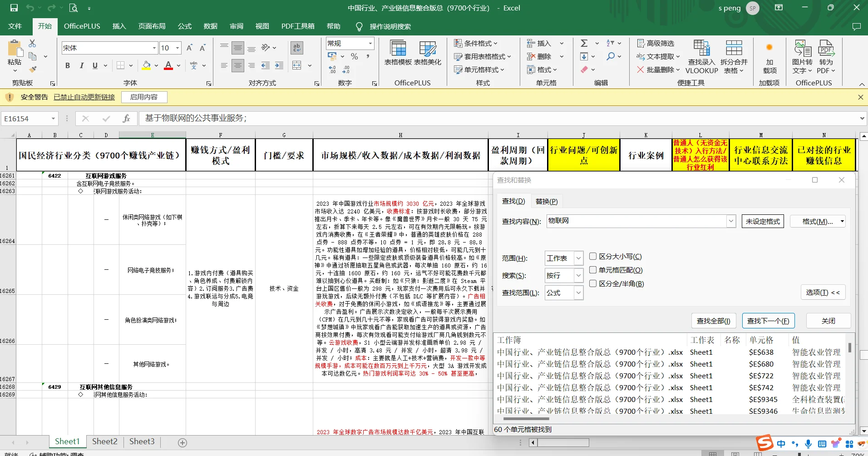This screenshot has height=456, width=868.
Task: Click the 启用内容 button
Action: 144,97
